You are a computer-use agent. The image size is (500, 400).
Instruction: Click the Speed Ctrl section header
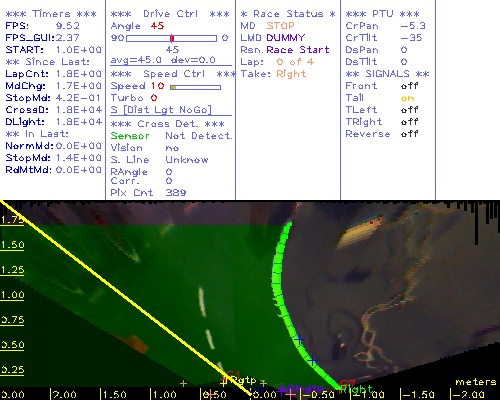(173, 74)
